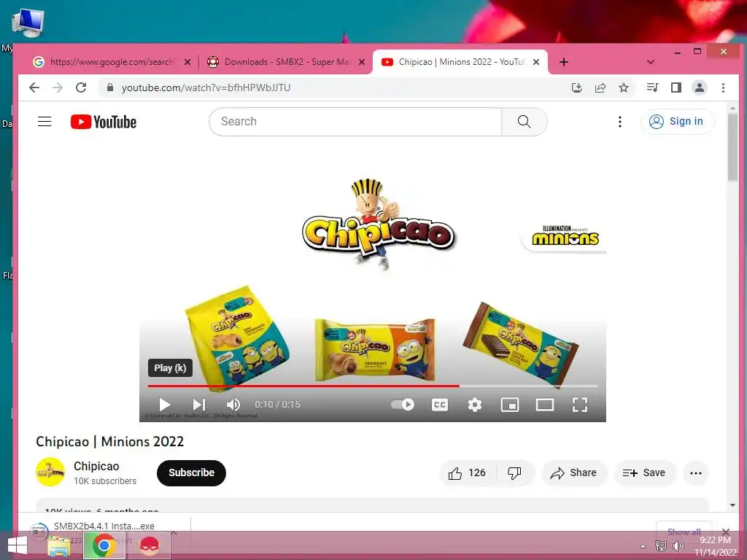
Task: Open the red character app on taskbar
Action: pyautogui.click(x=150, y=545)
